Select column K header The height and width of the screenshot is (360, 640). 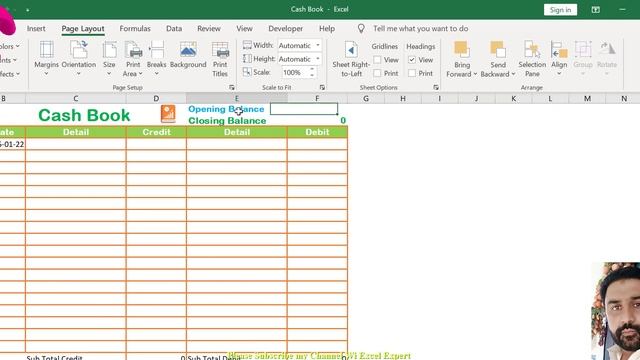(513, 98)
